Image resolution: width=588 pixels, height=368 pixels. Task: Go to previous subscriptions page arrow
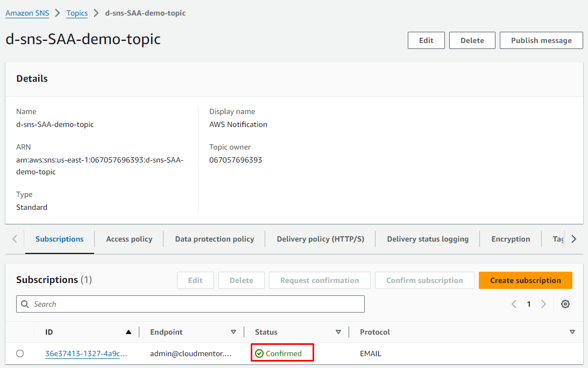click(x=514, y=304)
